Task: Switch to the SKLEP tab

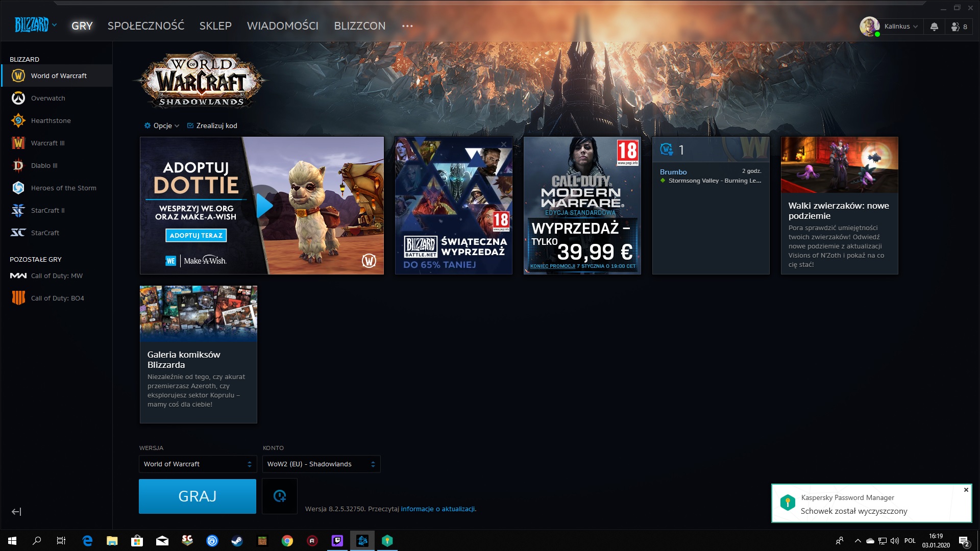Action: click(x=215, y=26)
